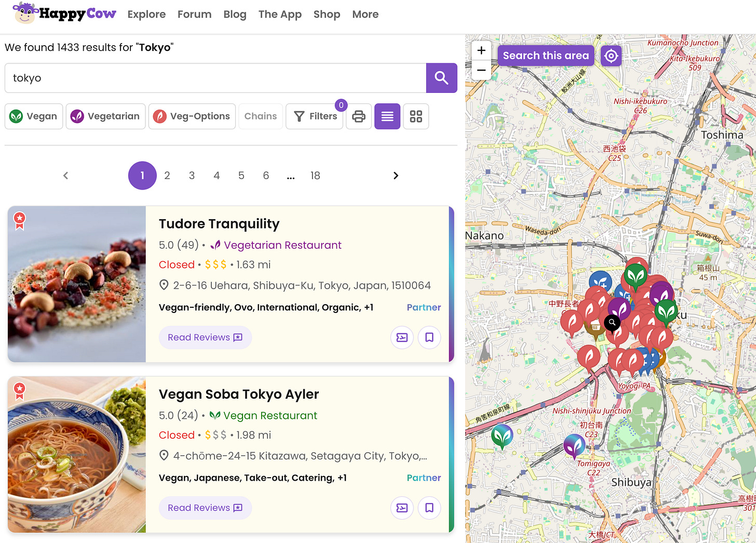Open Vegan Soba Tokyo Ayler title

[239, 394]
